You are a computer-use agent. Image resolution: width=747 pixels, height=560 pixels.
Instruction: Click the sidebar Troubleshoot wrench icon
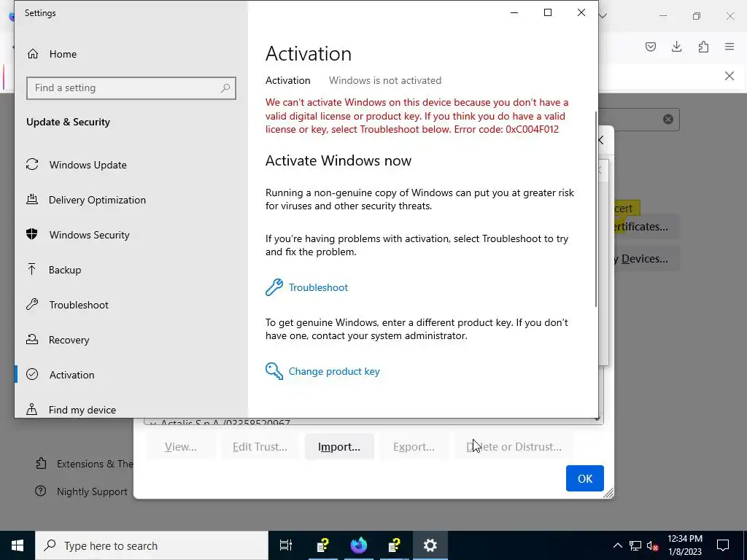[x=32, y=304]
